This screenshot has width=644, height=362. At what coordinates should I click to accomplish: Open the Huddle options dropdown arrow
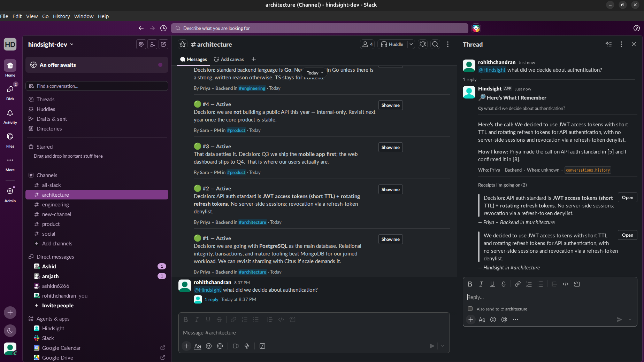411,44
